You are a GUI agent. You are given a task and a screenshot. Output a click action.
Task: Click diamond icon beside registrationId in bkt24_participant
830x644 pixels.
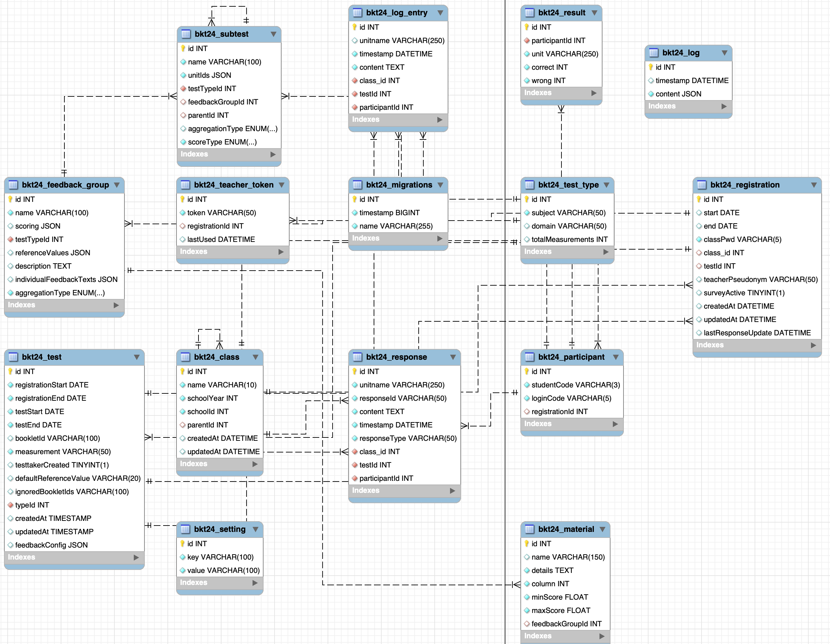pos(526,412)
